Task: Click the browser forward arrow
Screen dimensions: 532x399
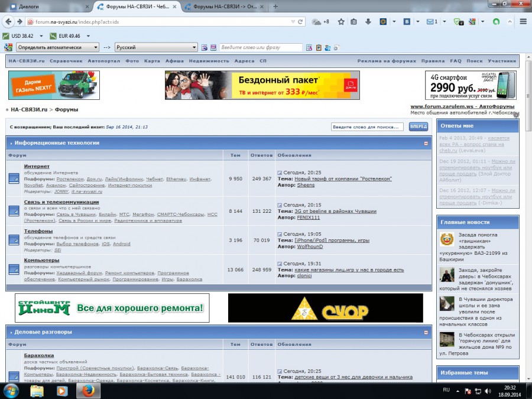Action: click(20, 22)
